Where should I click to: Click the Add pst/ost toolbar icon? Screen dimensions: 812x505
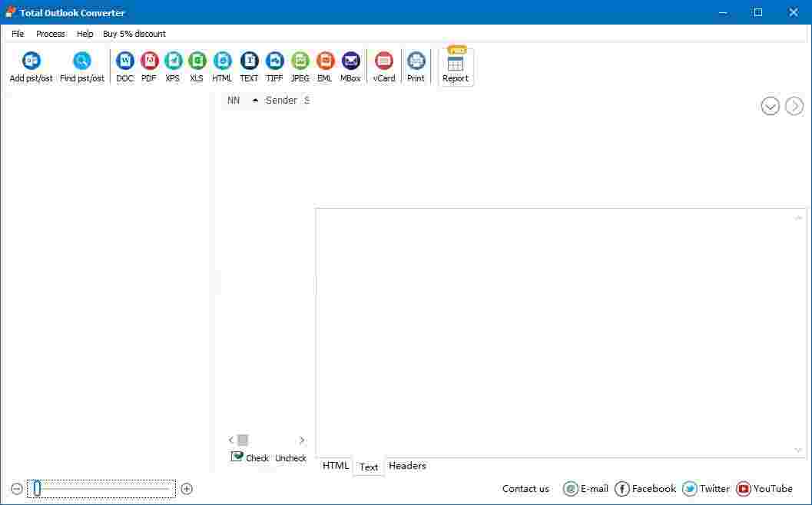(x=31, y=68)
